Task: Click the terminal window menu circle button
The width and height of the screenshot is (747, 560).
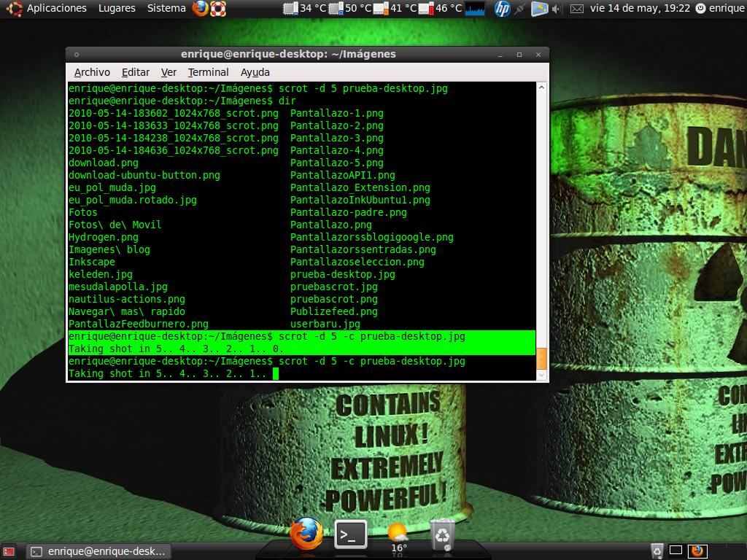Action: (76, 55)
